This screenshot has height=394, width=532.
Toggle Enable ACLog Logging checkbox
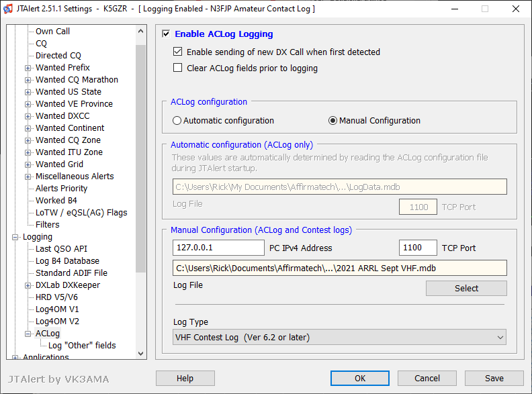click(166, 34)
